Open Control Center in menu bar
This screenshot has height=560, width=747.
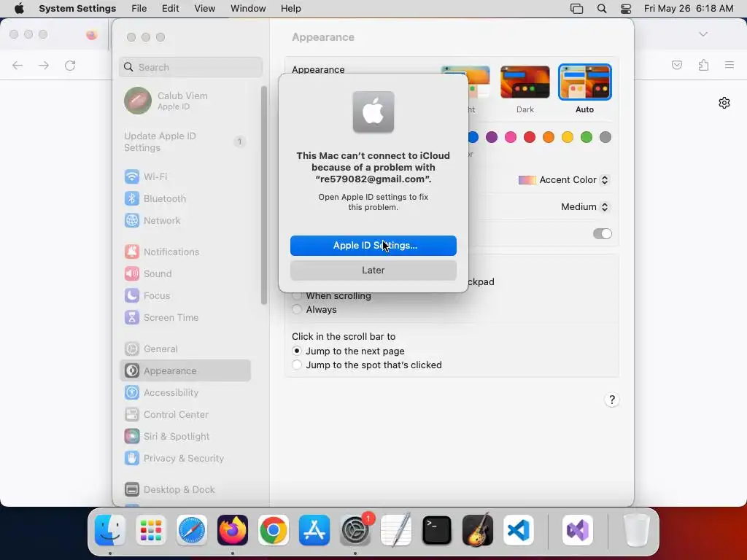tap(626, 9)
